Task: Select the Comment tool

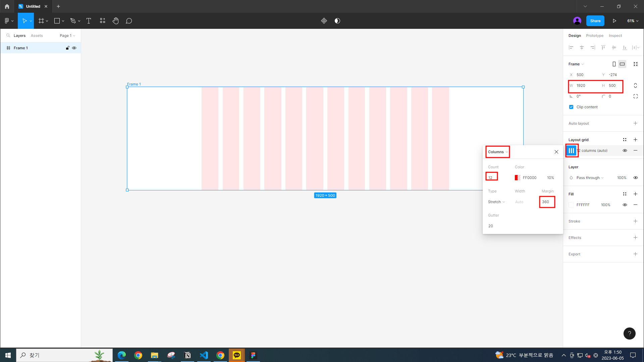Action: coord(129,21)
